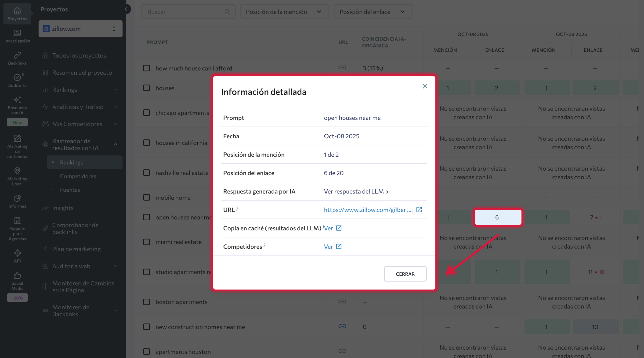Collapse the sidebar with the arrow icon

[x=126, y=9]
